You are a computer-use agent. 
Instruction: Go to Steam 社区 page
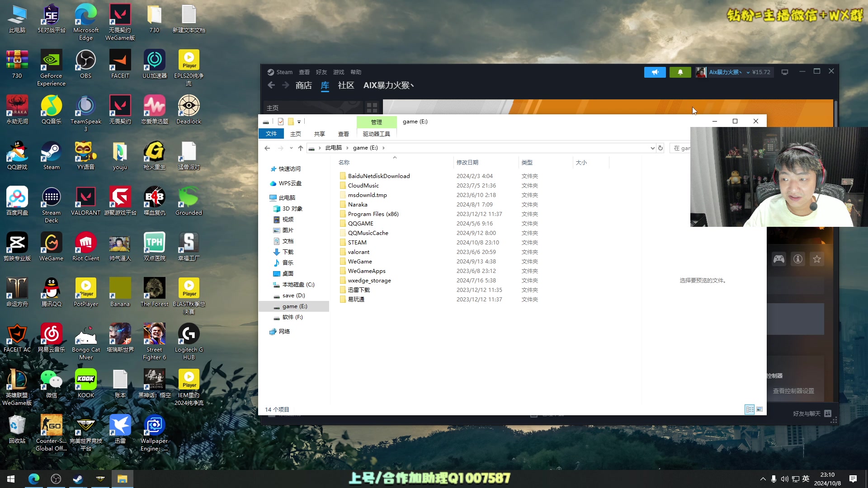tap(346, 85)
